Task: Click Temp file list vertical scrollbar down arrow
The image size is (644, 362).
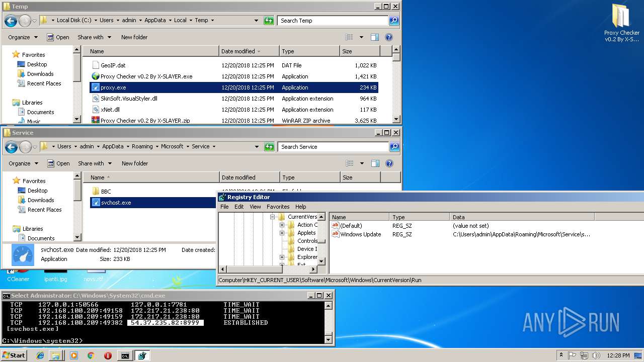Action: click(x=396, y=119)
